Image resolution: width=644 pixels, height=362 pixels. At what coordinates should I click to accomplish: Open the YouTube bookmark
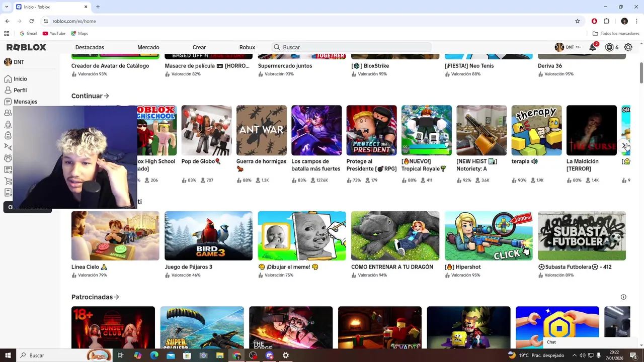click(x=54, y=34)
